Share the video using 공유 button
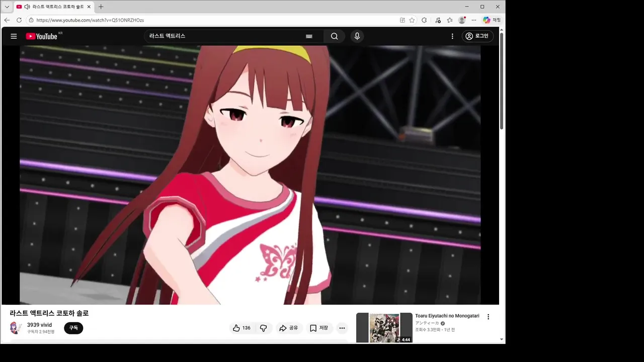Image resolution: width=644 pixels, height=362 pixels. 289,328
